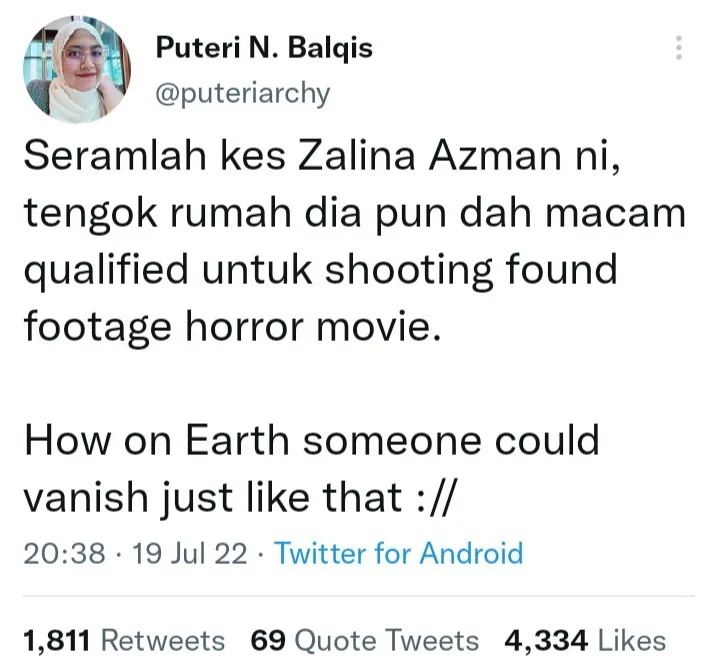Click the "tengok rumah dia pun" line

tap(354, 214)
